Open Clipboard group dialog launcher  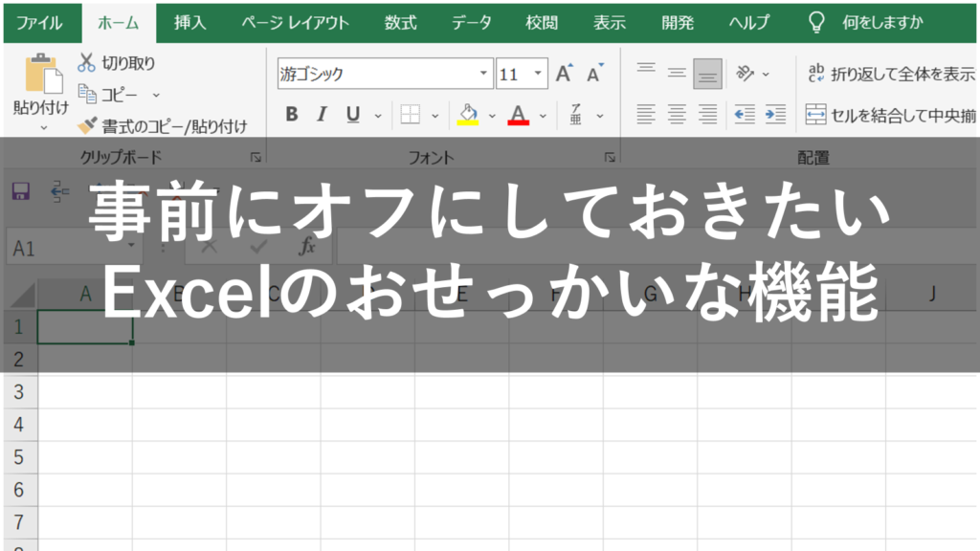click(256, 158)
